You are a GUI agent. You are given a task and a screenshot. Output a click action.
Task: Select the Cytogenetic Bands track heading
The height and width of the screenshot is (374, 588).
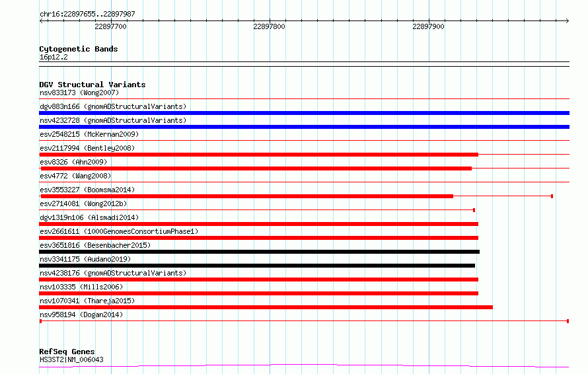[79, 49]
